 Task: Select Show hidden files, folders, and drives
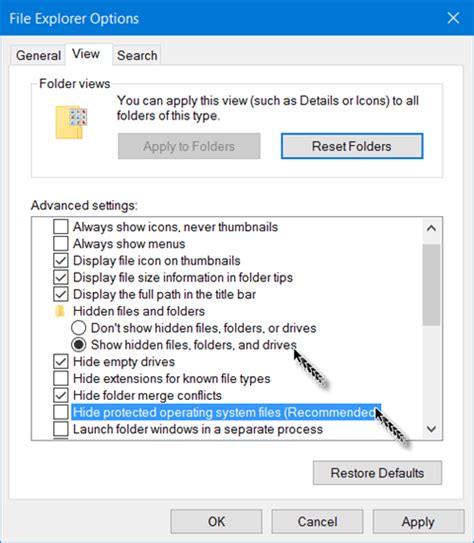(79, 345)
